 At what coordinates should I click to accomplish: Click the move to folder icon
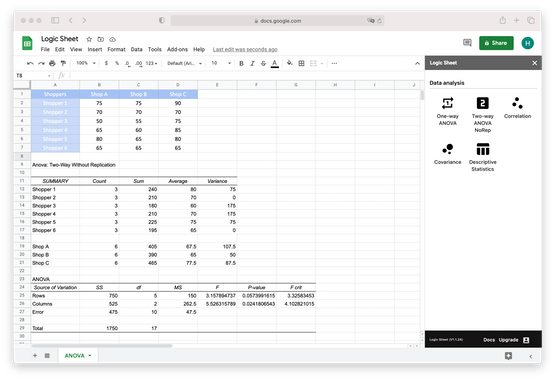(101, 39)
